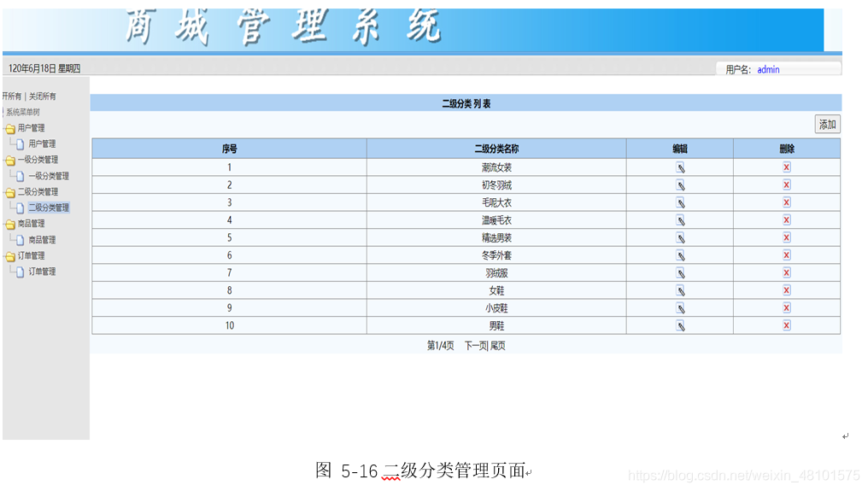This screenshot has width=868, height=491.
Task: Edit the 冬季外套 category row
Action: click(680, 255)
